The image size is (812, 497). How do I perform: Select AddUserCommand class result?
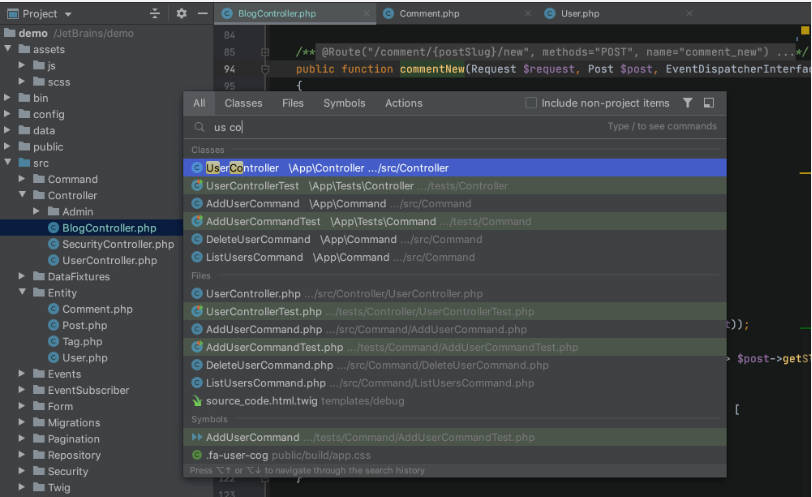(455, 203)
